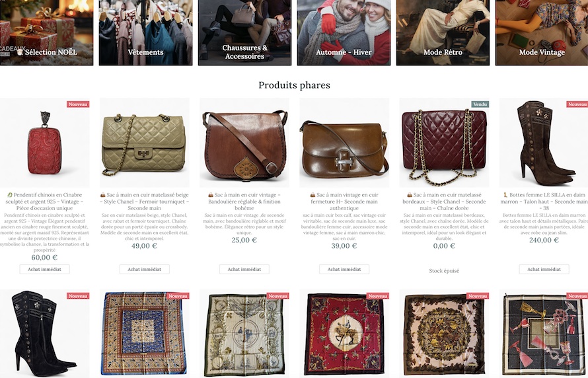This screenshot has height=378, width=588.
Task: Open the Sélection NOËL category tile
Action: pos(46,32)
